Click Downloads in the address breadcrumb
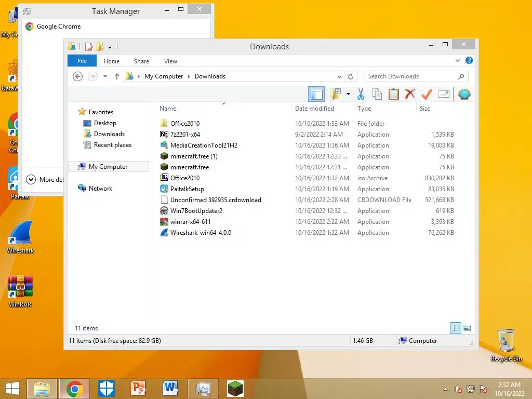Screen dimensions: 532x399 [x=210, y=76]
